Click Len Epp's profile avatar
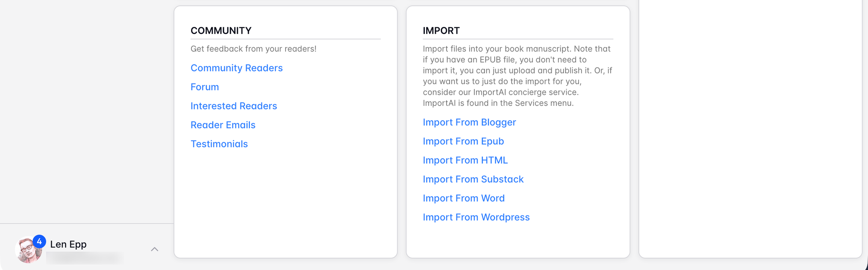 (x=27, y=252)
